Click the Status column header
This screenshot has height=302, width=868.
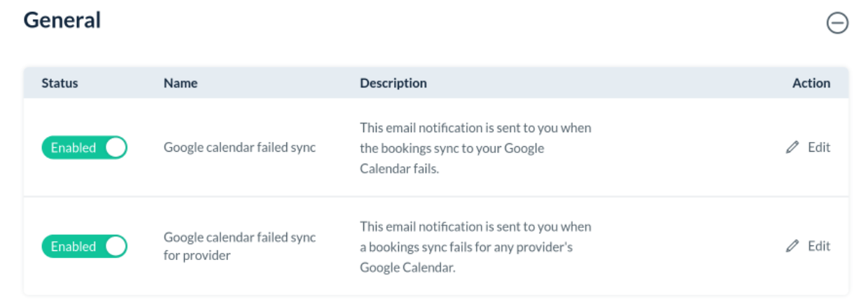point(59,83)
